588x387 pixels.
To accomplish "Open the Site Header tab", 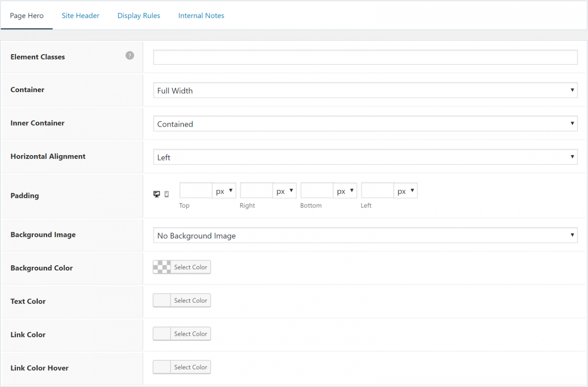I will (80, 16).
